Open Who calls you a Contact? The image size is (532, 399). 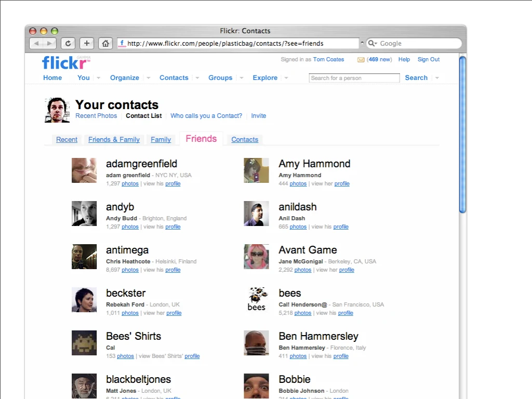click(x=206, y=116)
